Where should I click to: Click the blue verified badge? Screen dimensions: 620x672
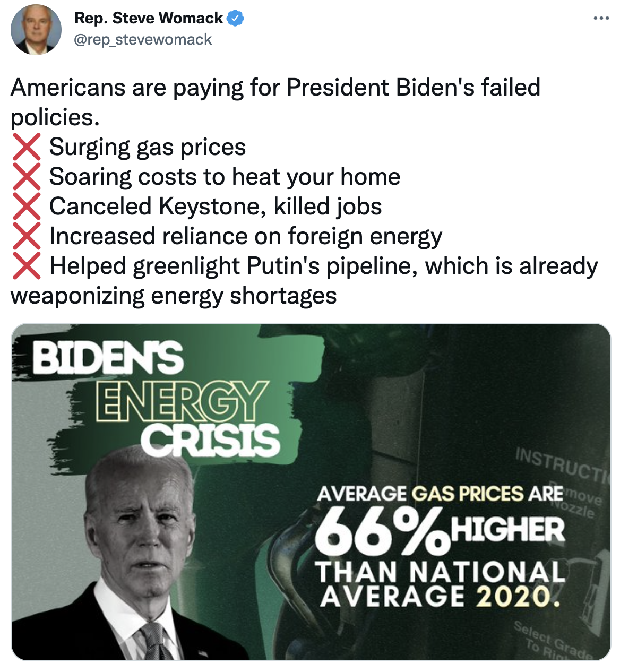[x=236, y=19]
